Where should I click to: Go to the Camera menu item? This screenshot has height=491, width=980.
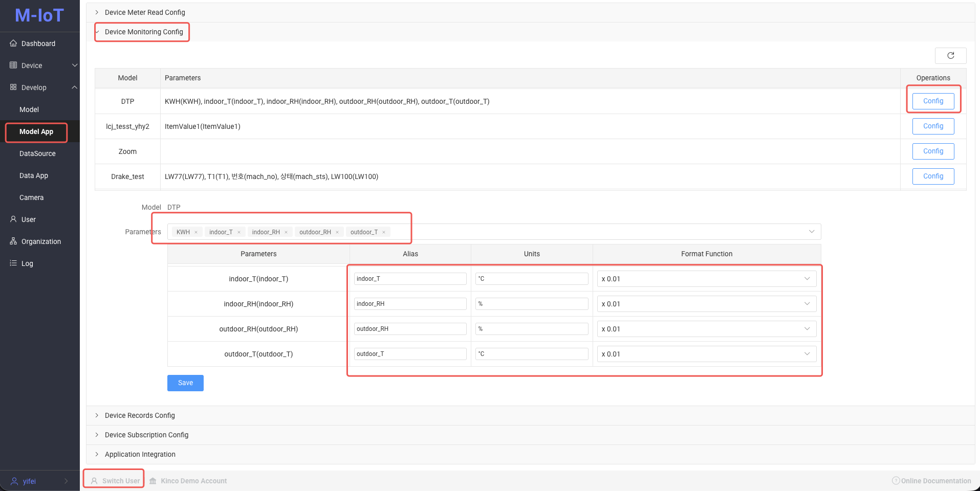(x=31, y=197)
